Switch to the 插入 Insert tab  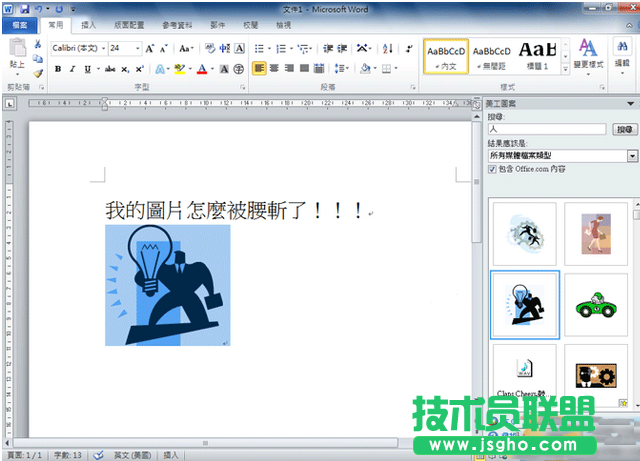tap(89, 25)
